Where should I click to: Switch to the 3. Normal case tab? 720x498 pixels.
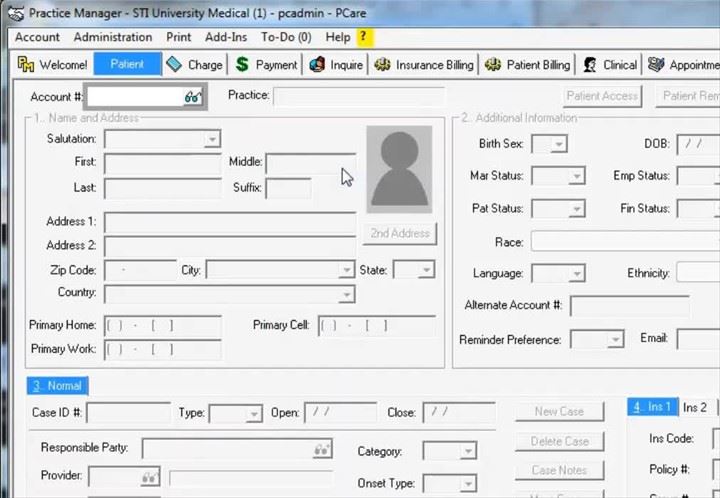point(57,386)
